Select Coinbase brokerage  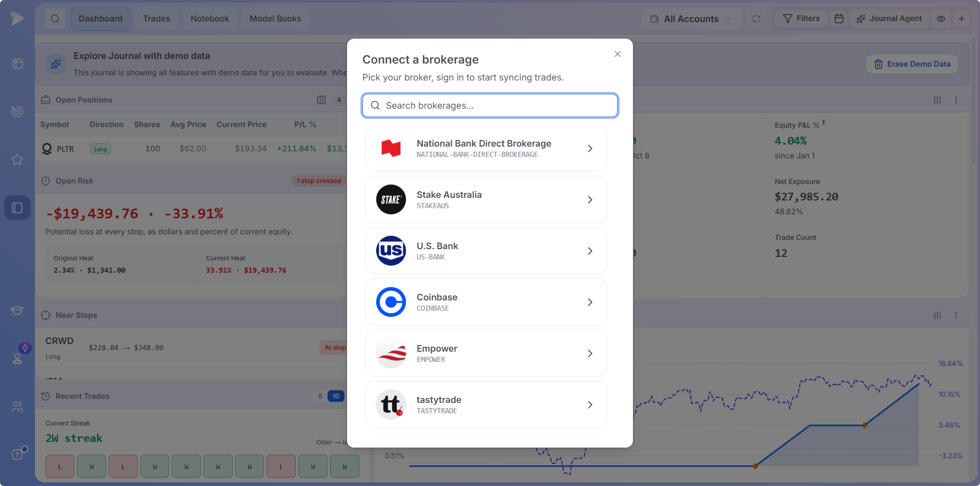coord(486,302)
